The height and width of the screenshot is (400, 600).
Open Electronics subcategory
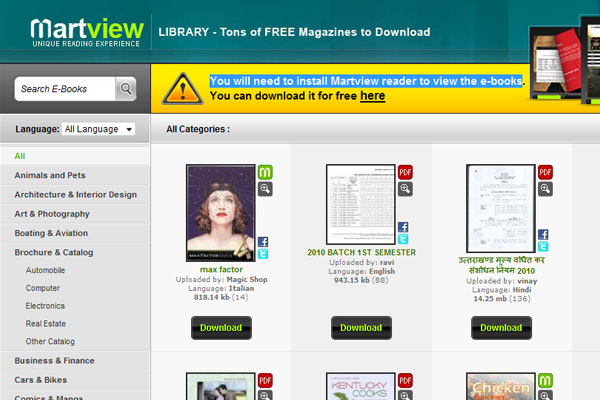(x=45, y=306)
